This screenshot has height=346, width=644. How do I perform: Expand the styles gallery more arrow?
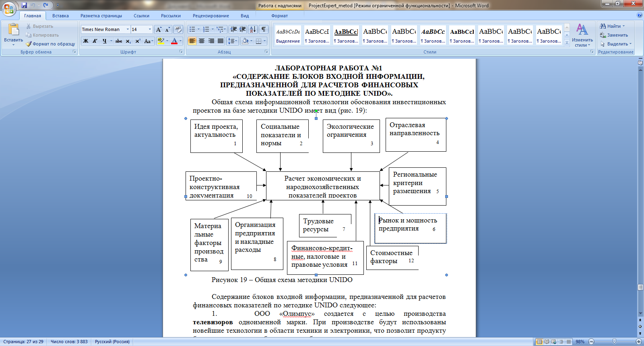567,43
